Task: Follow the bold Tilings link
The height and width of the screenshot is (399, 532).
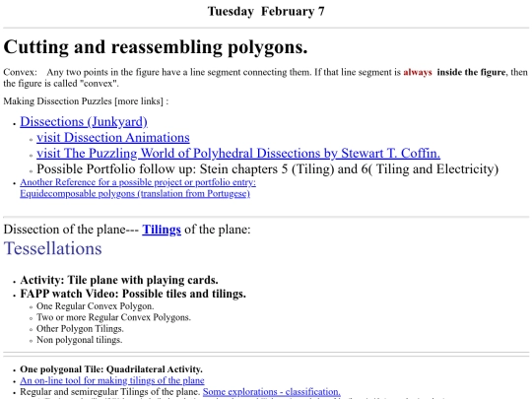Action: (162, 230)
